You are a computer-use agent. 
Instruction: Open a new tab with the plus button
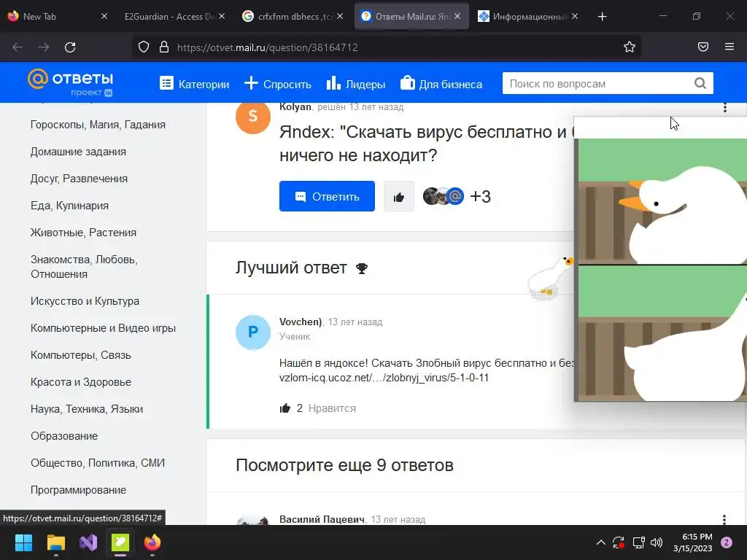pyautogui.click(x=602, y=17)
